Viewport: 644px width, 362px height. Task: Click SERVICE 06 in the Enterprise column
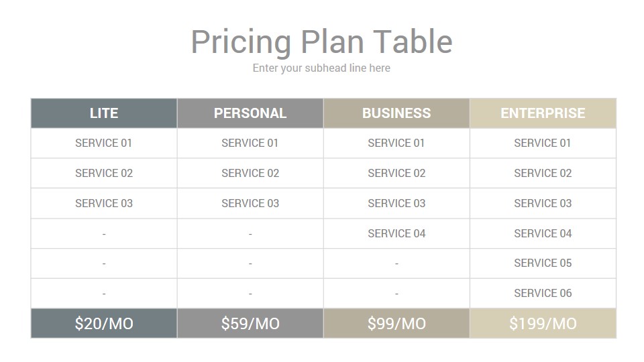[x=543, y=293]
